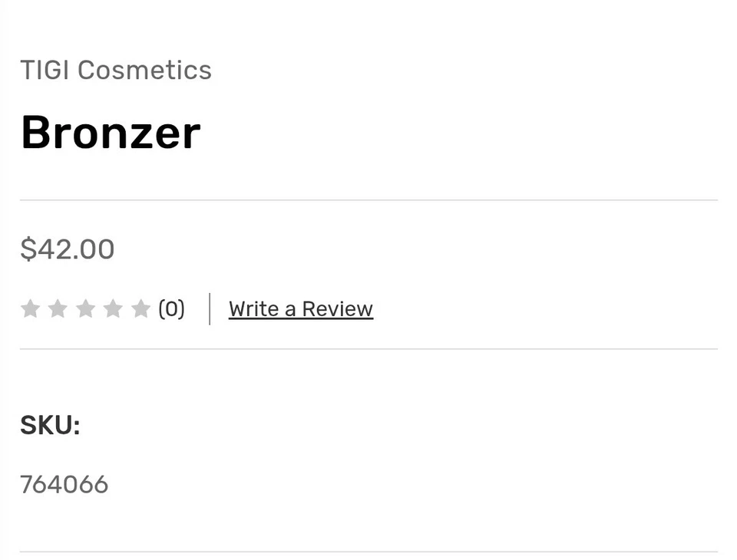Click the dollar sign before the price
The height and width of the screenshot is (560, 737).
(x=28, y=249)
